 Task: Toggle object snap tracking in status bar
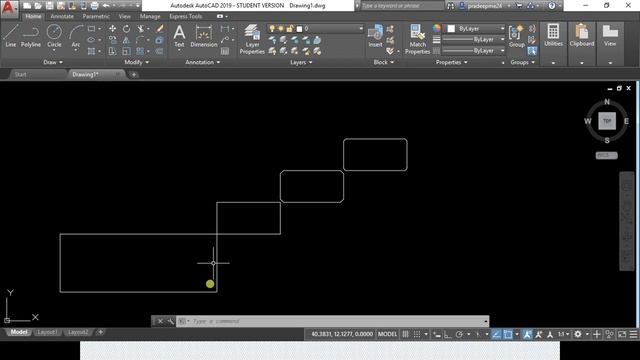(496, 334)
